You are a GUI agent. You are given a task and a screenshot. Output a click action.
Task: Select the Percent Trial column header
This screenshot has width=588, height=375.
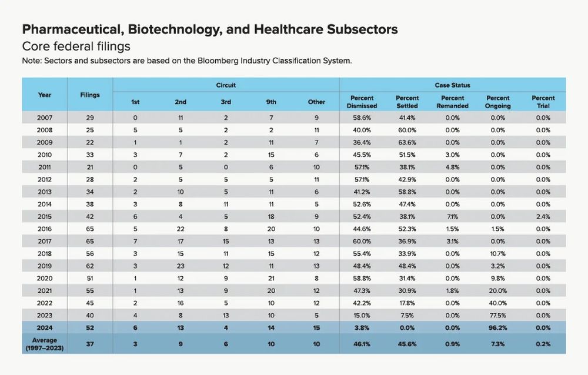tap(543, 102)
